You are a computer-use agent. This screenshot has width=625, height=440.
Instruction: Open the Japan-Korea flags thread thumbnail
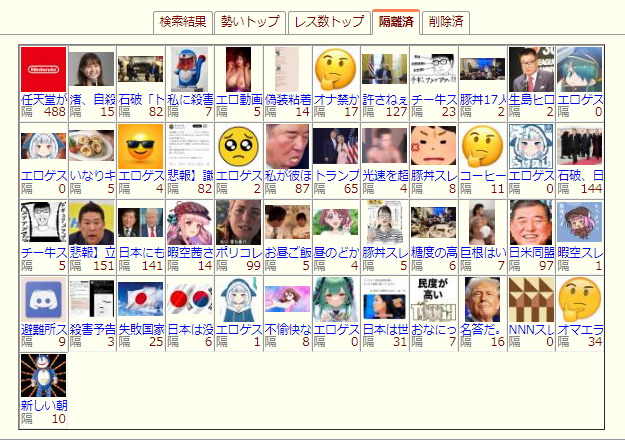click(x=189, y=298)
